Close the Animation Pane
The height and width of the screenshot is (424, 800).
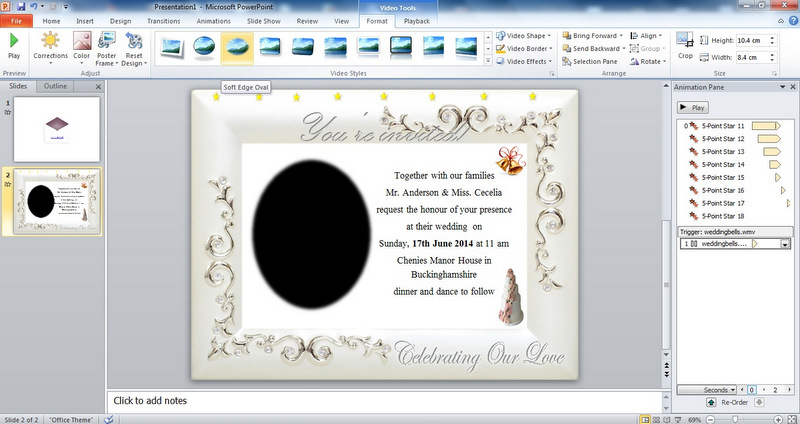[793, 87]
